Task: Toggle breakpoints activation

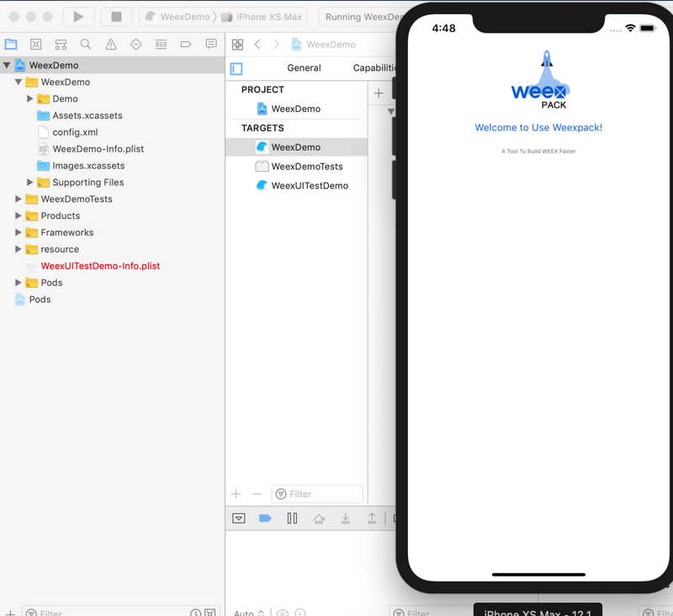Action: pyautogui.click(x=265, y=518)
